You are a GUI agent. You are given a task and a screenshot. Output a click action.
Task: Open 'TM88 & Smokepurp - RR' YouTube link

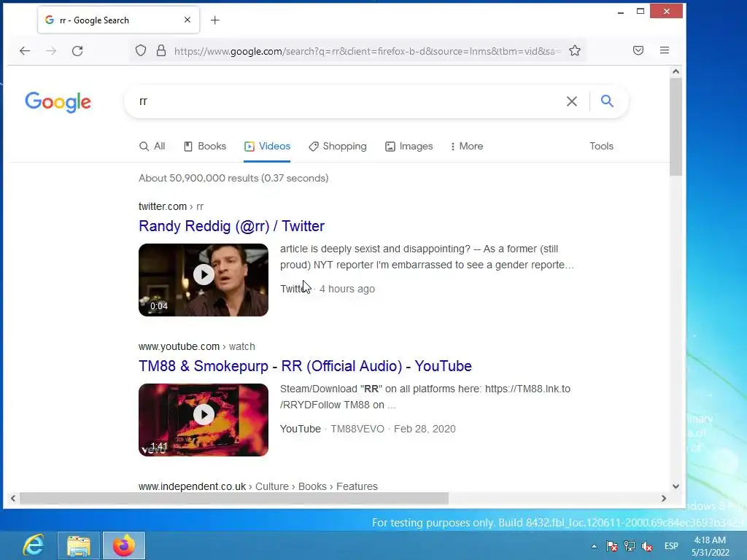click(305, 366)
